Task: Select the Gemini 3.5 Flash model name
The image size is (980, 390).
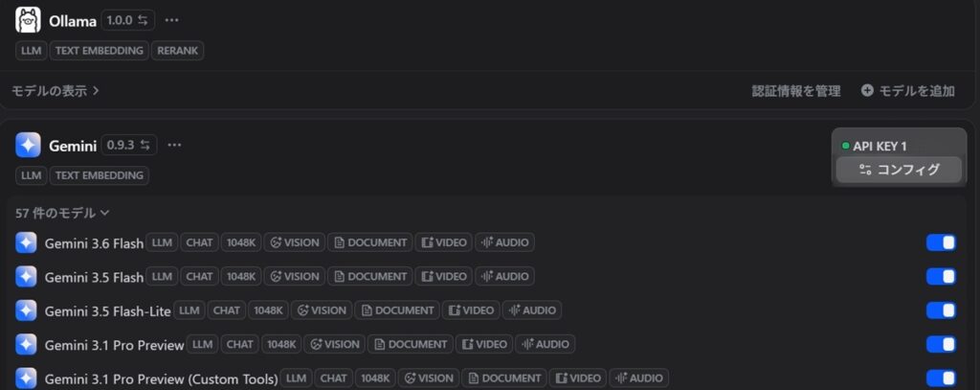Action: pos(94,277)
